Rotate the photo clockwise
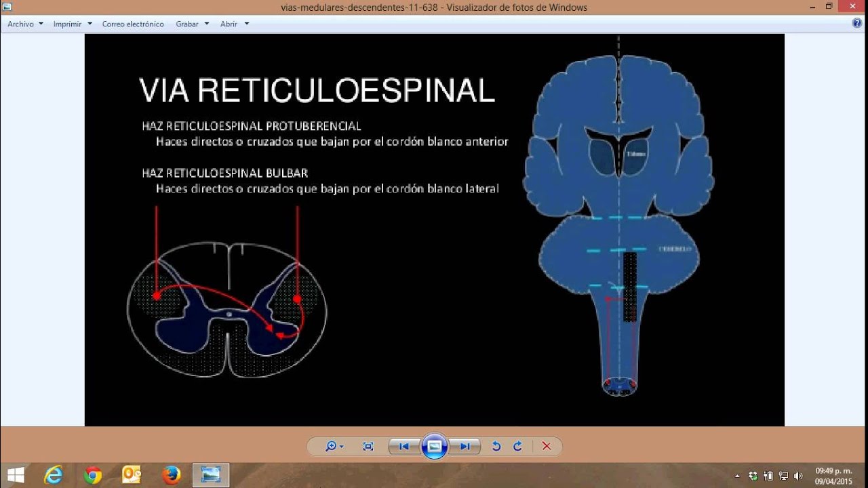The image size is (868, 488). pyautogui.click(x=517, y=446)
